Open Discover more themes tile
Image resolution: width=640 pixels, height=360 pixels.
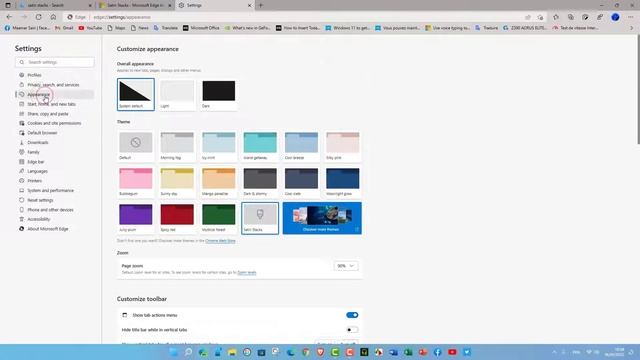click(x=322, y=218)
